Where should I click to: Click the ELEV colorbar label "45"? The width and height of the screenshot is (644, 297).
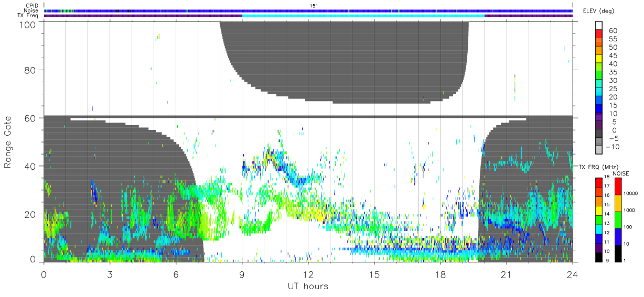[613, 56]
